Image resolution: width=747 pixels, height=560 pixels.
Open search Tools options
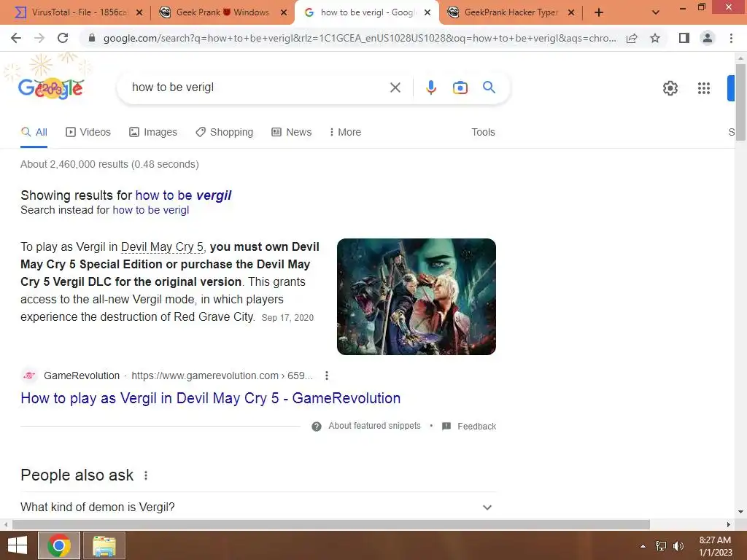(x=483, y=133)
